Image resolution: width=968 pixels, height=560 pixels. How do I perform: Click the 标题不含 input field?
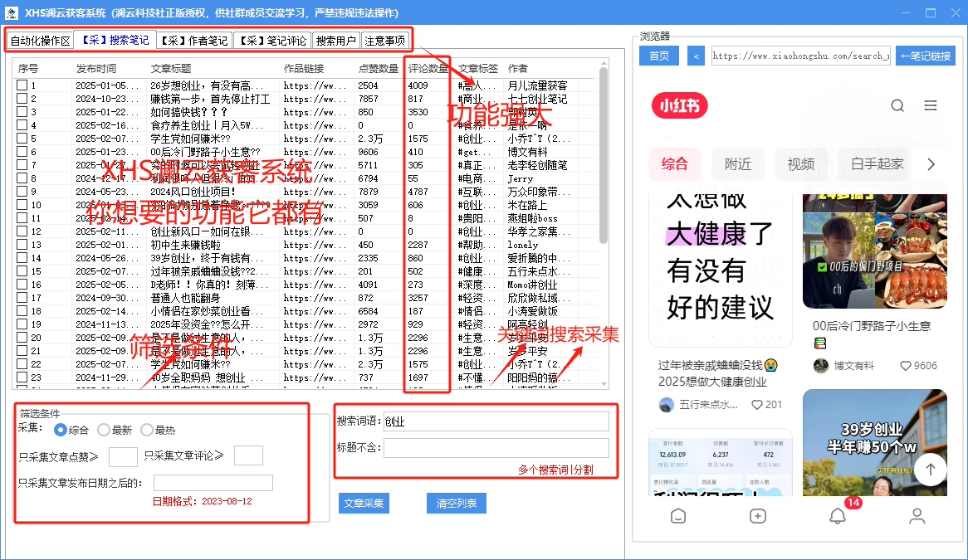point(496,448)
